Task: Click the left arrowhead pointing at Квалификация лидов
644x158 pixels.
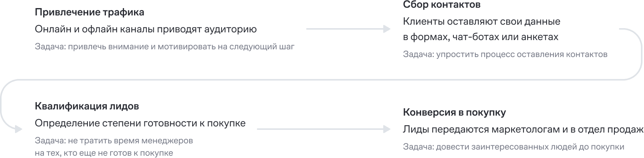Action: pyautogui.click(x=18, y=129)
